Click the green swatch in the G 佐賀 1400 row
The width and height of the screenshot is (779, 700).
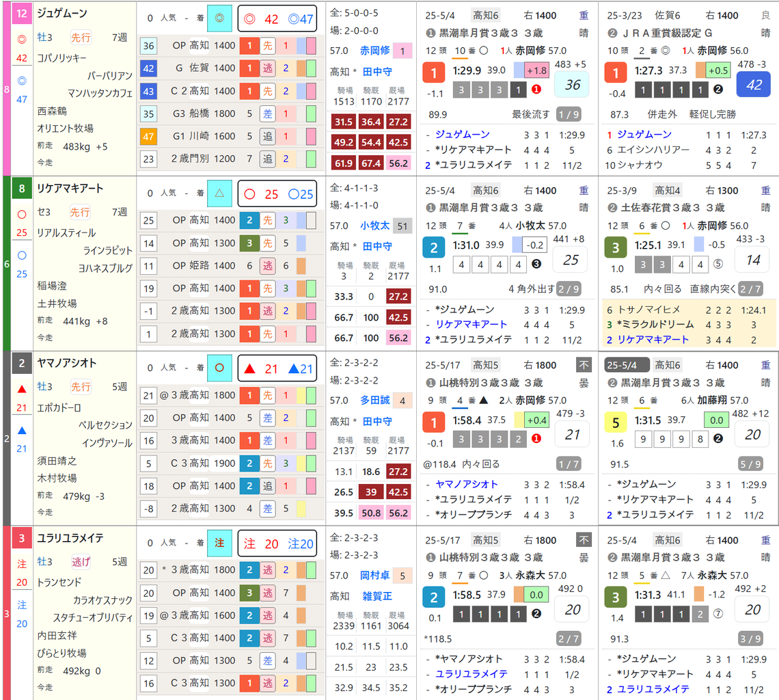tap(311, 68)
